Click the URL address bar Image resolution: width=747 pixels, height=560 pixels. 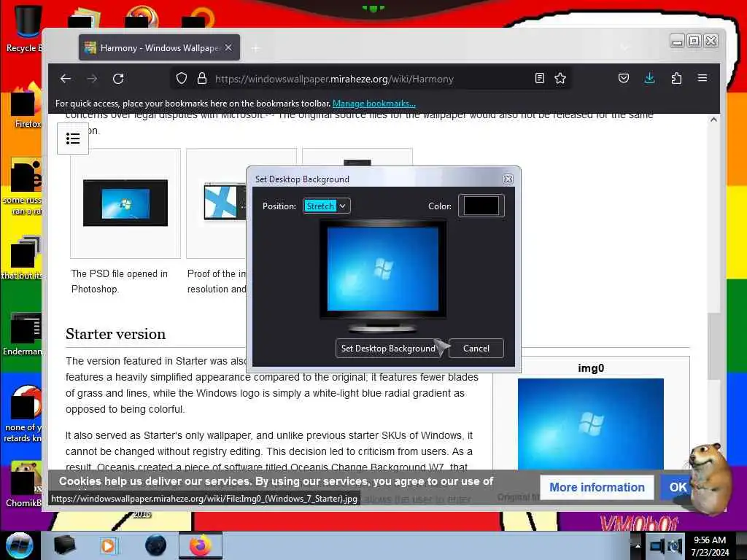click(371, 79)
